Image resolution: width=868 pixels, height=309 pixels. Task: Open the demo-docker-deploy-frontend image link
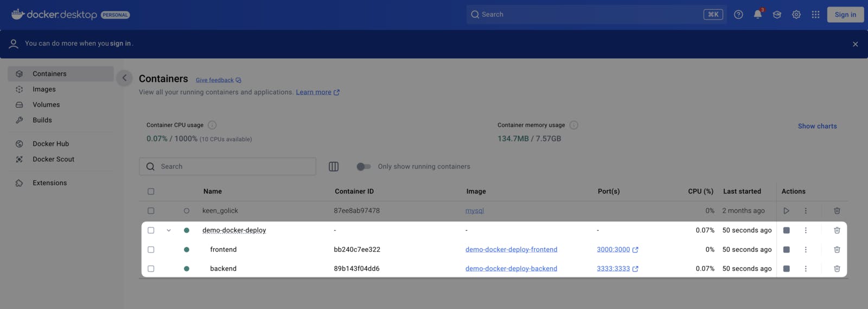(x=511, y=250)
